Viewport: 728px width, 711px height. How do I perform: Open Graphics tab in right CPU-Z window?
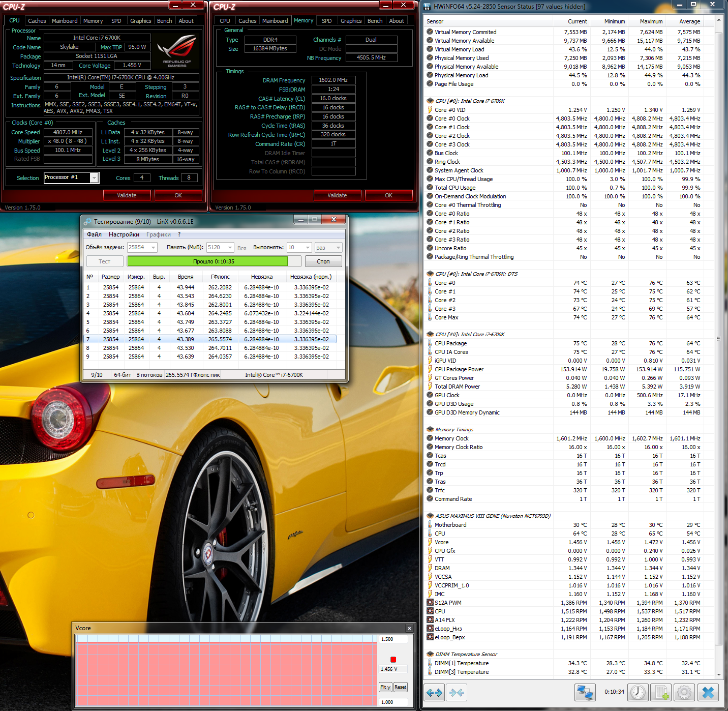tap(351, 21)
